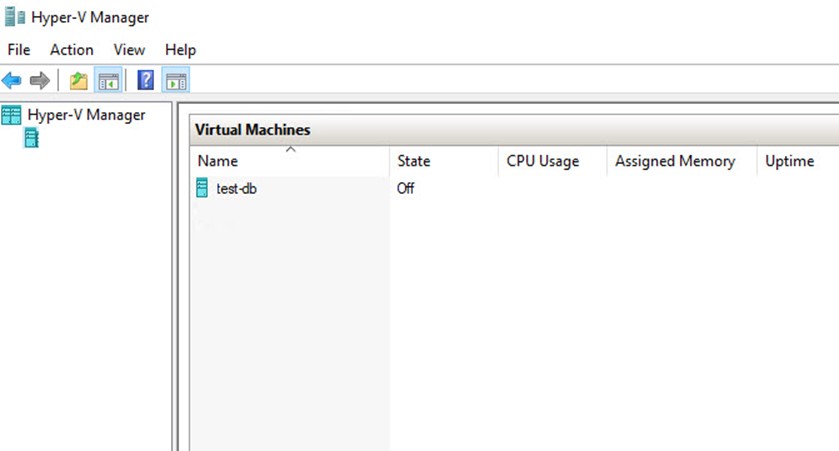Sort virtual machines by Name column
The width and height of the screenshot is (839, 451).
pos(289,161)
